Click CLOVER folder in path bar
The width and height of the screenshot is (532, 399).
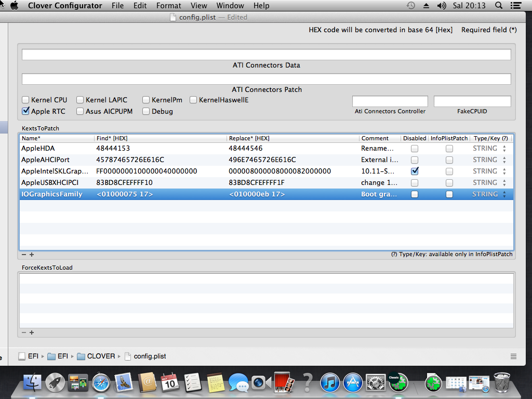(x=96, y=356)
